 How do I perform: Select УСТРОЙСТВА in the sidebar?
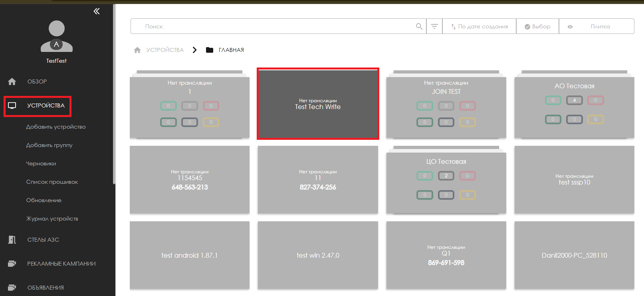(46, 105)
